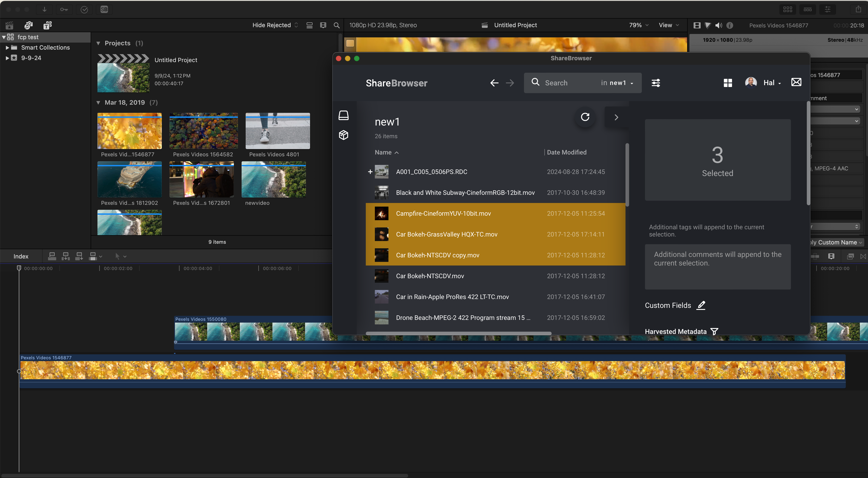This screenshot has height=478, width=868.
Task: Refresh the new1 folder listing
Action: click(x=585, y=117)
